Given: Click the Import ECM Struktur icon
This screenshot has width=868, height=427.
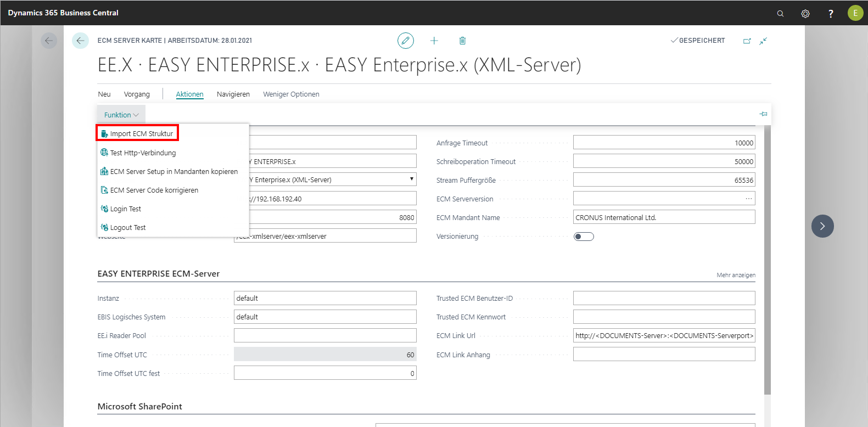Looking at the screenshot, I should 104,134.
